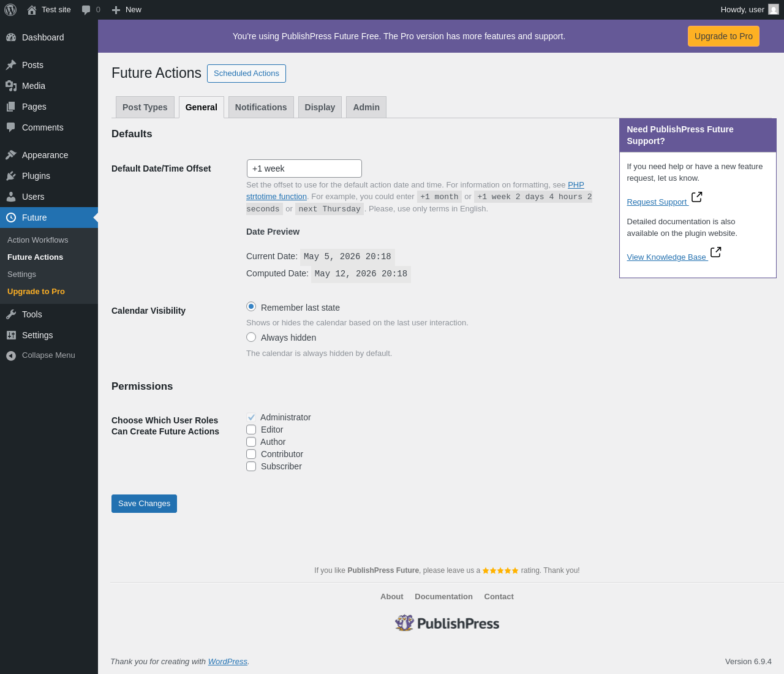Open Plugins via the plug icon
This screenshot has width=784, height=674.
pyautogui.click(x=11, y=176)
